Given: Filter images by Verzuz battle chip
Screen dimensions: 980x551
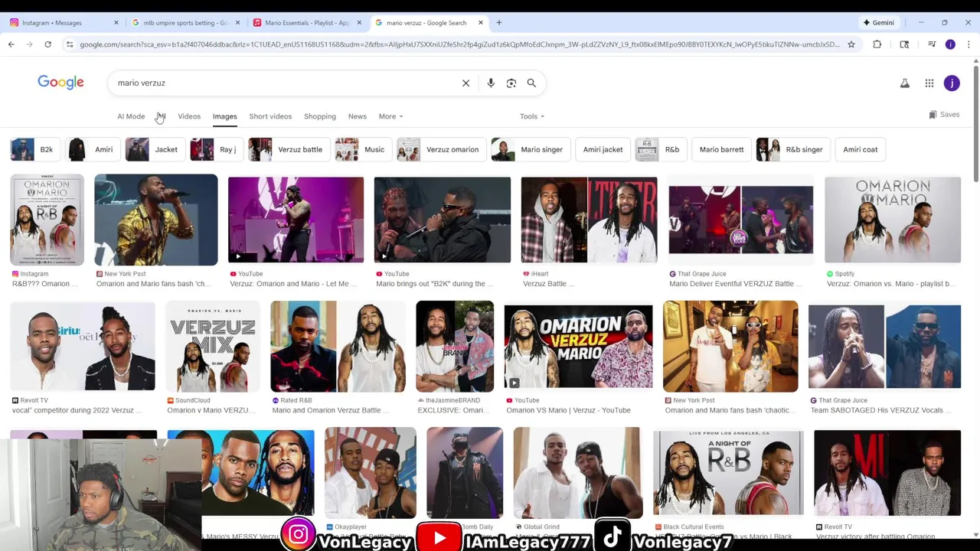Looking at the screenshot, I should (x=288, y=149).
